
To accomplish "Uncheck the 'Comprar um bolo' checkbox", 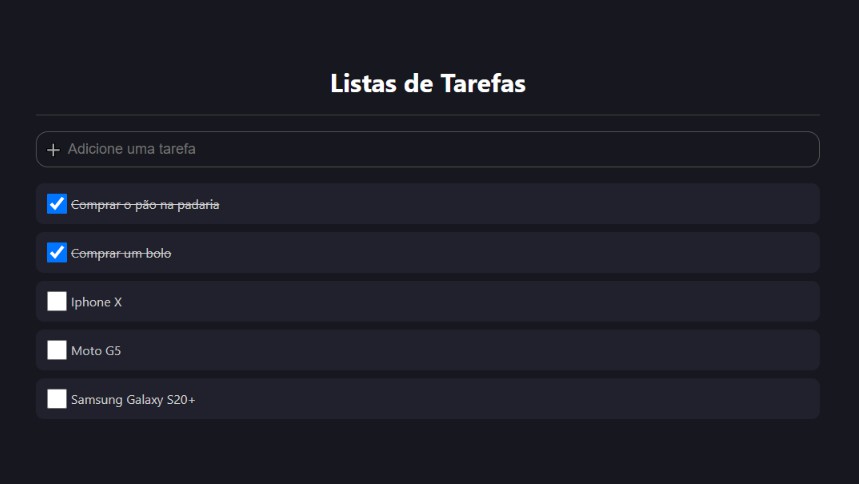I will (x=57, y=253).
